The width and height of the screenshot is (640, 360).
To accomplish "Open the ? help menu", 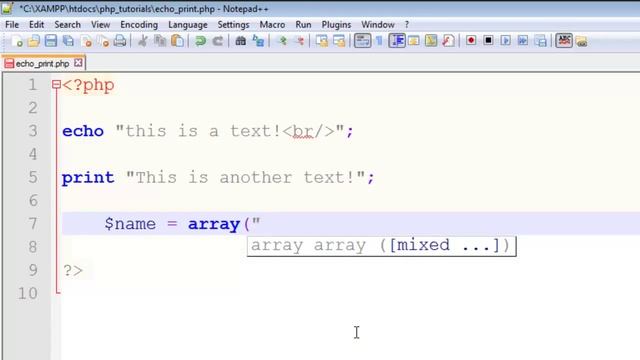I will pyautogui.click(x=407, y=24).
